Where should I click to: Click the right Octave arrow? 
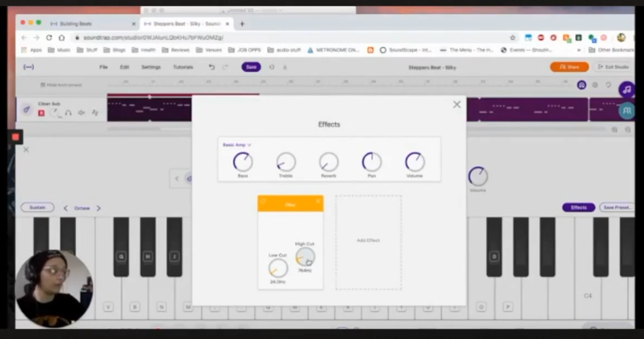98,208
